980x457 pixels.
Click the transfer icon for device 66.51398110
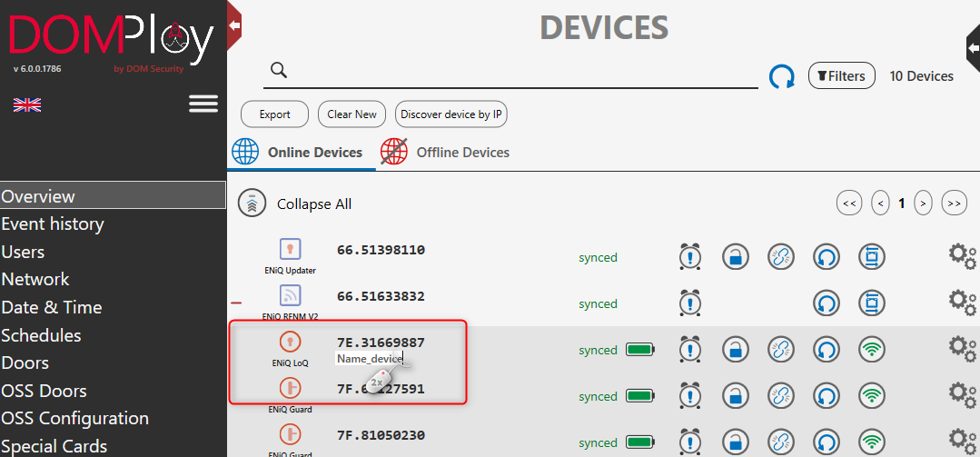[872, 257]
